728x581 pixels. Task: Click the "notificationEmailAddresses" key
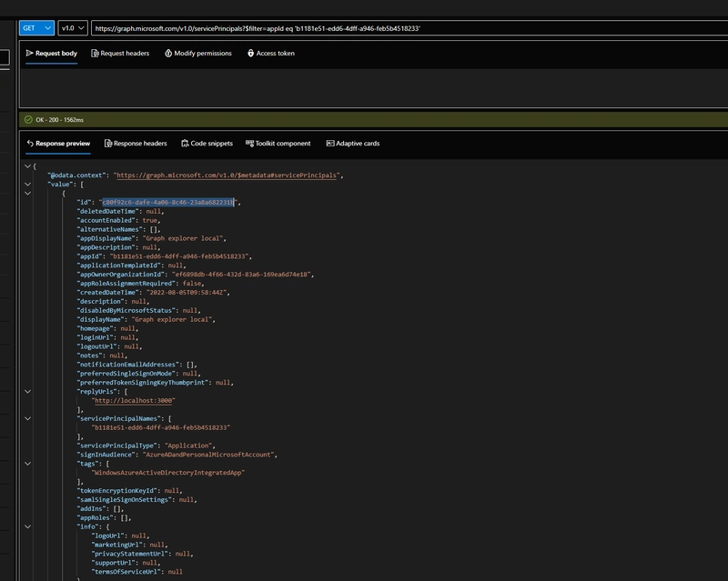[x=127, y=365]
